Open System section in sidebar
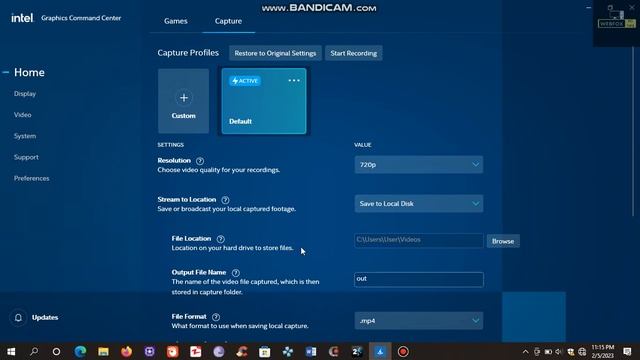This screenshot has height=360, width=640. point(25,136)
